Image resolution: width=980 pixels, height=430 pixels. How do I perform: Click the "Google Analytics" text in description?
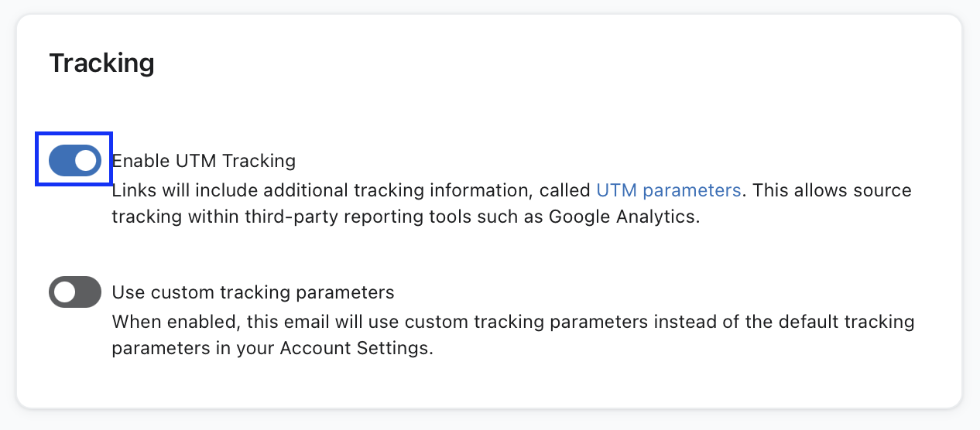point(623,217)
